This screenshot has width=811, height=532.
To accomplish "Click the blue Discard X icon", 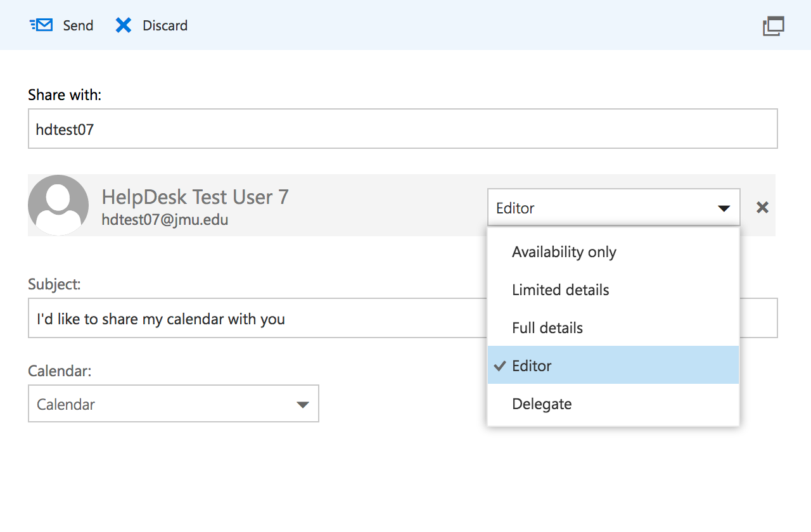I will point(123,25).
